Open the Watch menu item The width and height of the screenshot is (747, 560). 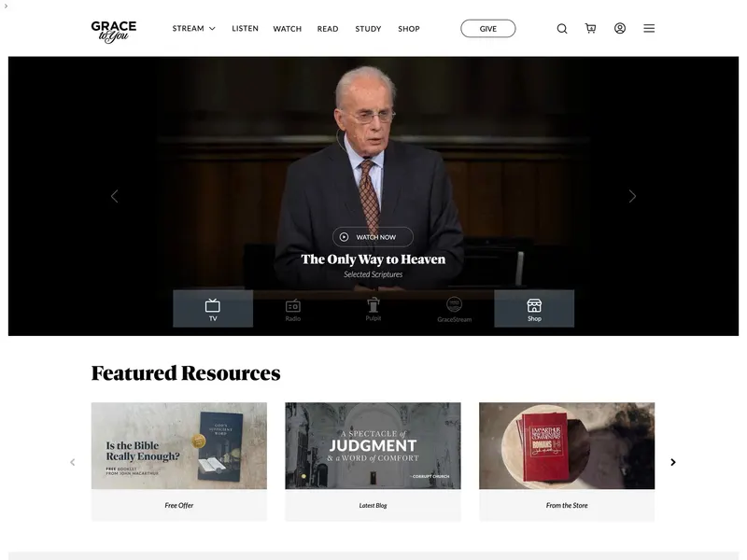[288, 29]
